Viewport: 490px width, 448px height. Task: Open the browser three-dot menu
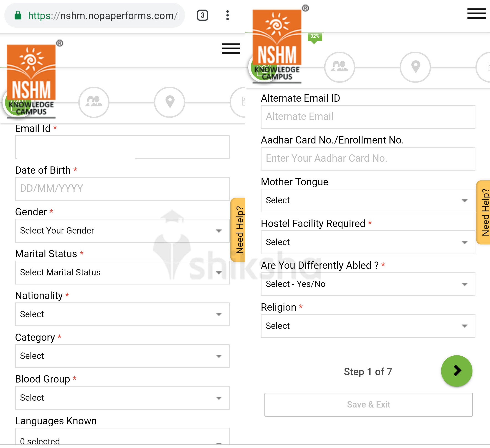pos(228,15)
